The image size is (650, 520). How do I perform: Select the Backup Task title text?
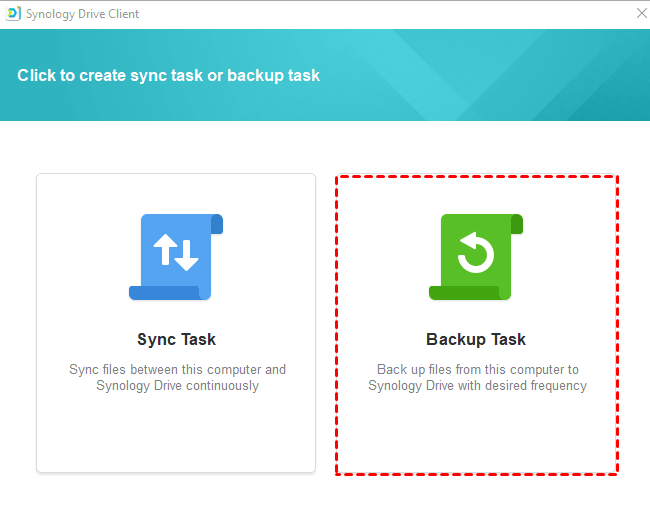(476, 339)
